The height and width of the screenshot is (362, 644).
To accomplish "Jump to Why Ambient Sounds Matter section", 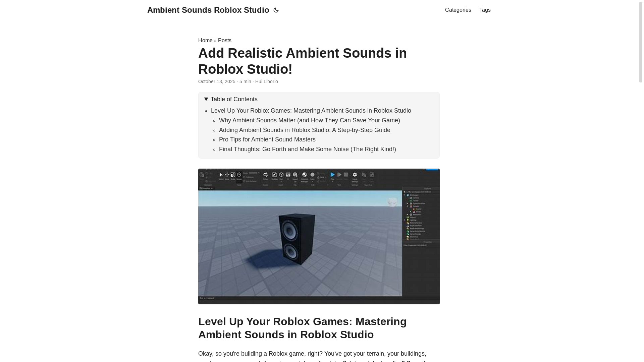I will click(x=310, y=120).
